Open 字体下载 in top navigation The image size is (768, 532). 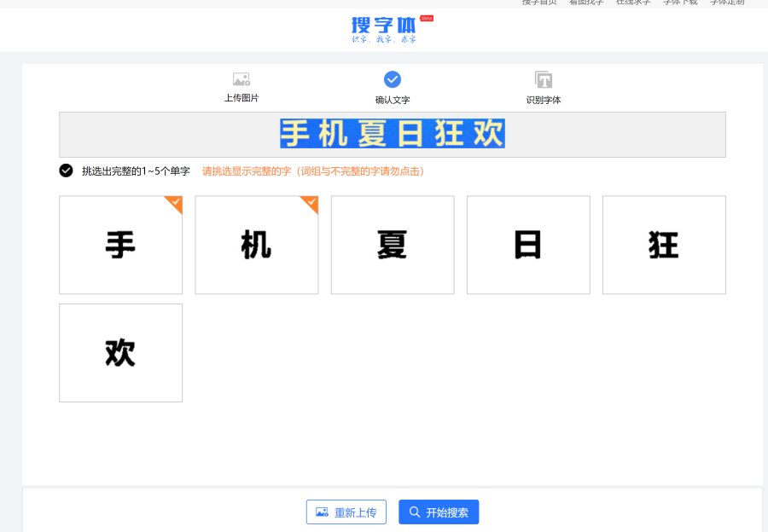(x=680, y=3)
